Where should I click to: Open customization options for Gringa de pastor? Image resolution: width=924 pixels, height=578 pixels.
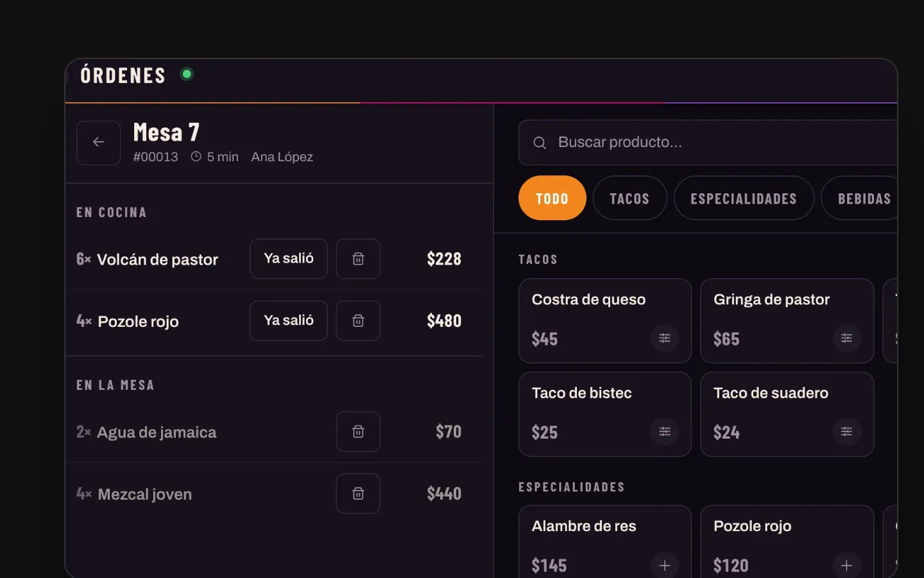(846, 338)
